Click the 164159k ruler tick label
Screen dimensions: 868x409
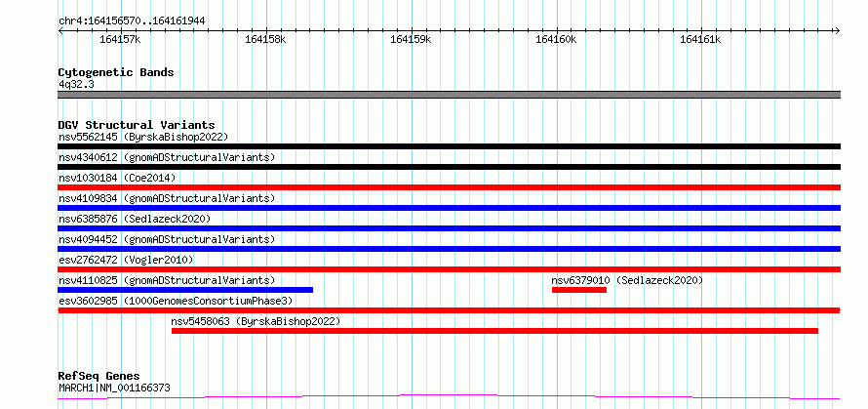411,39
